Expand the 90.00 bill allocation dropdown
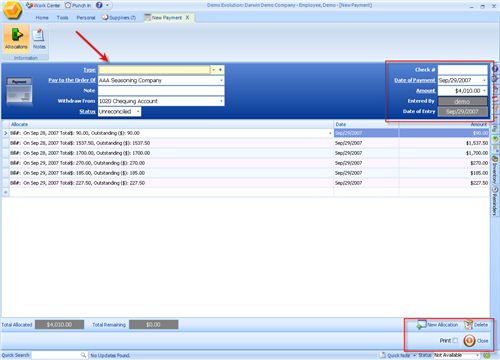The width and height of the screenshot is (500, 360). coord(330,133)
